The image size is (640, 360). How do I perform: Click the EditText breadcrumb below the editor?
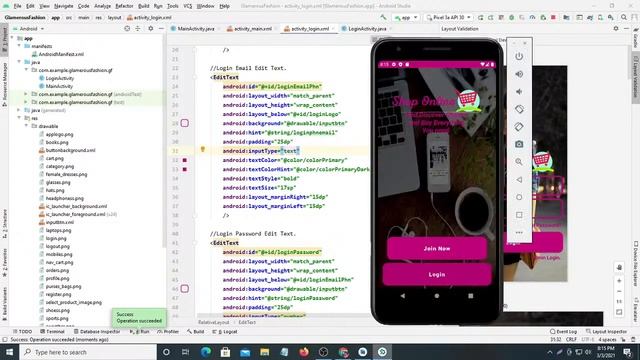247,322
